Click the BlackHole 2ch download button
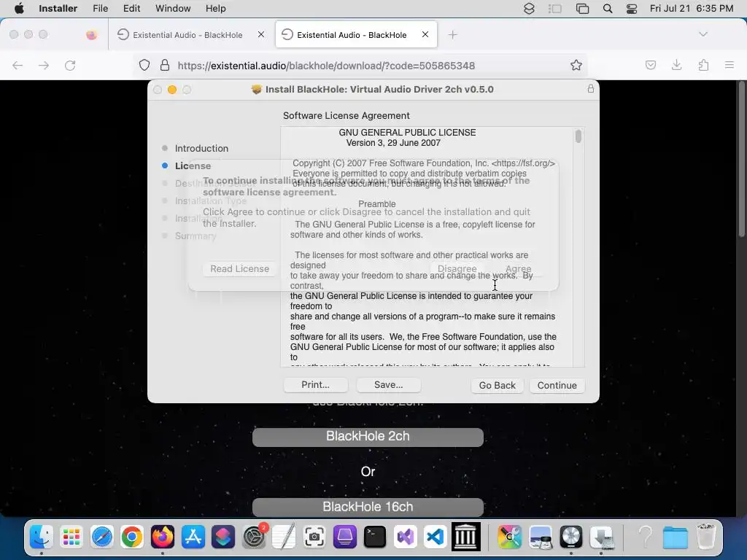The width and height of the screenshot is (747, 560). click(x=368, y=436)
